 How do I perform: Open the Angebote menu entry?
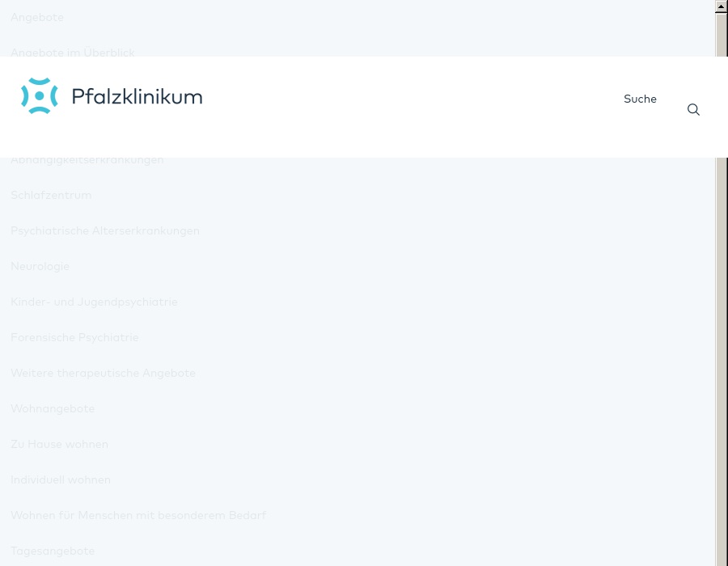(x=37, y=17)
